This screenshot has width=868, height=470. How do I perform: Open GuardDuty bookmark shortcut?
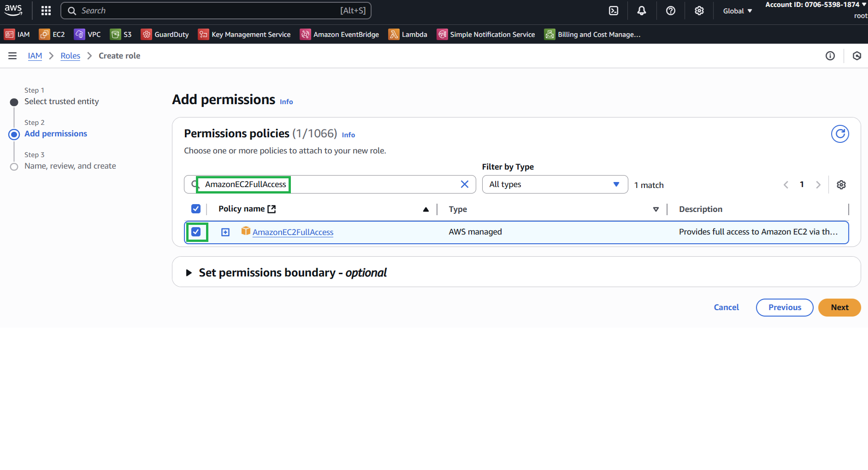coord(165,35)
